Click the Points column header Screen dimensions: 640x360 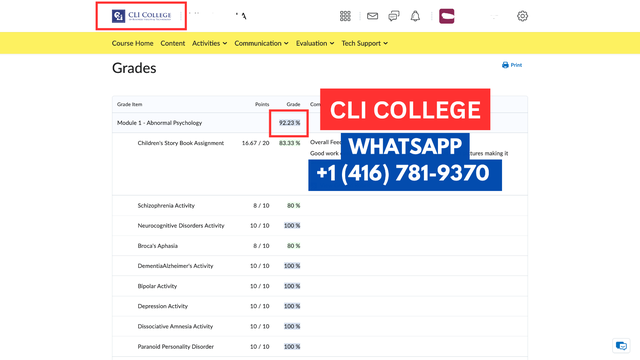coord(262,104)
